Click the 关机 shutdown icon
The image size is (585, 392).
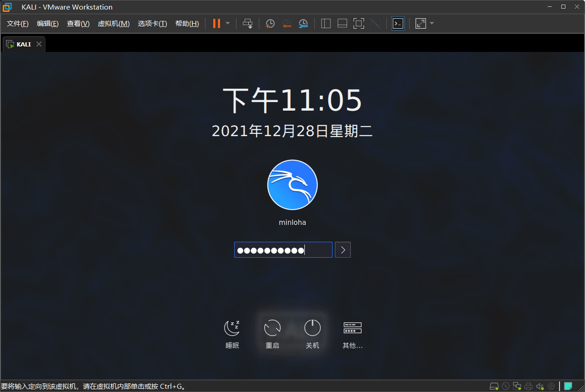pos(313,327)
